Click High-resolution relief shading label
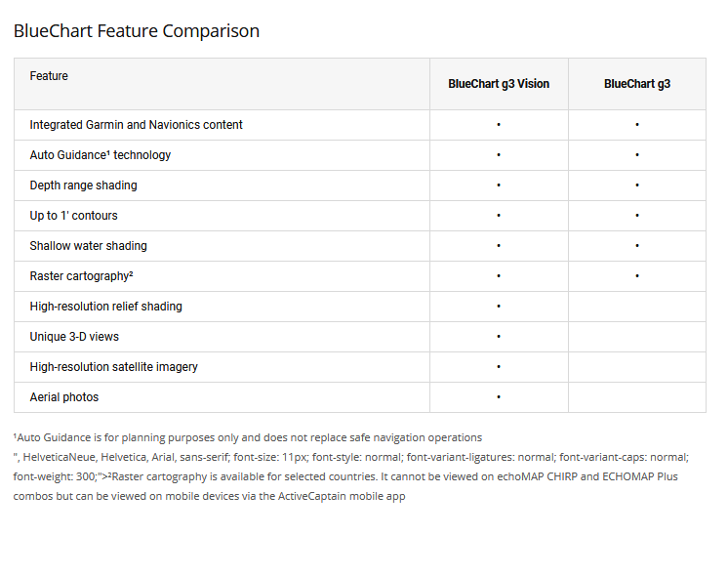The image size is (728, 576). coord(105,307)
